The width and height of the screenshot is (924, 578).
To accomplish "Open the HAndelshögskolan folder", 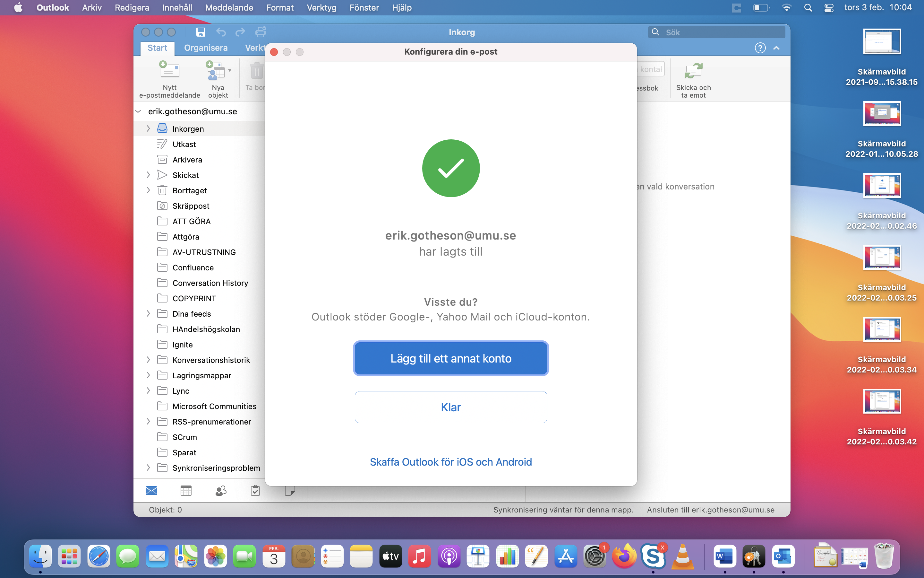I will (x=199, y=329).
